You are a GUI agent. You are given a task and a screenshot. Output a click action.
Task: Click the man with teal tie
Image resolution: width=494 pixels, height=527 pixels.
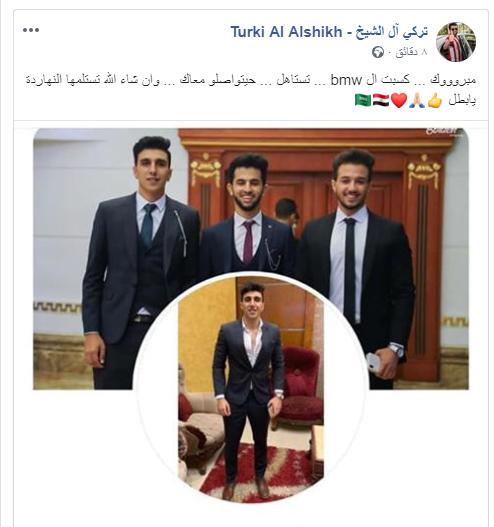point(141,262)
